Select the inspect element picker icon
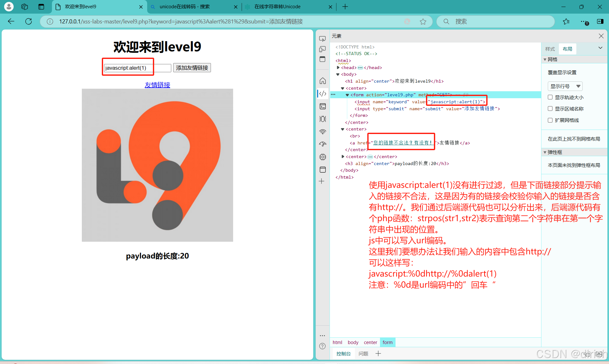Image resolution: width=609 pixels, height=364 pixels. [322, 39]
